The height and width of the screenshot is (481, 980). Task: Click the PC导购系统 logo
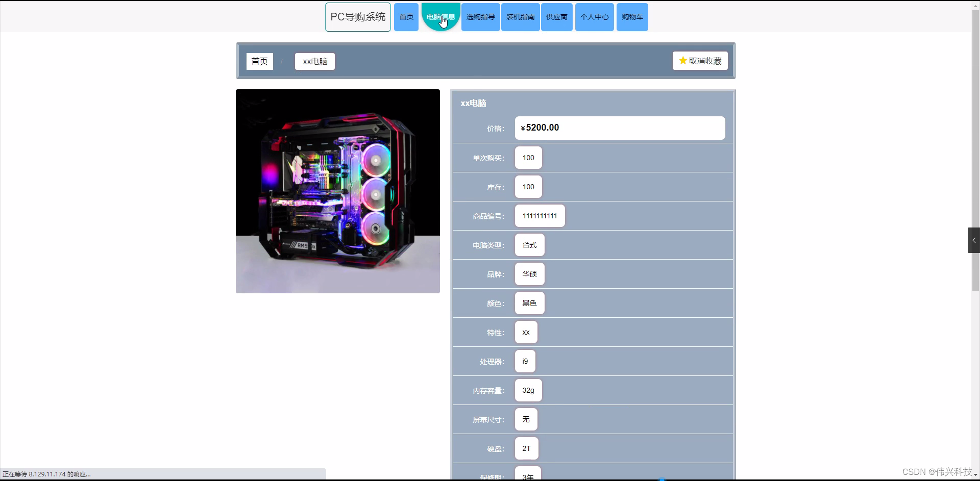point(357,17)
